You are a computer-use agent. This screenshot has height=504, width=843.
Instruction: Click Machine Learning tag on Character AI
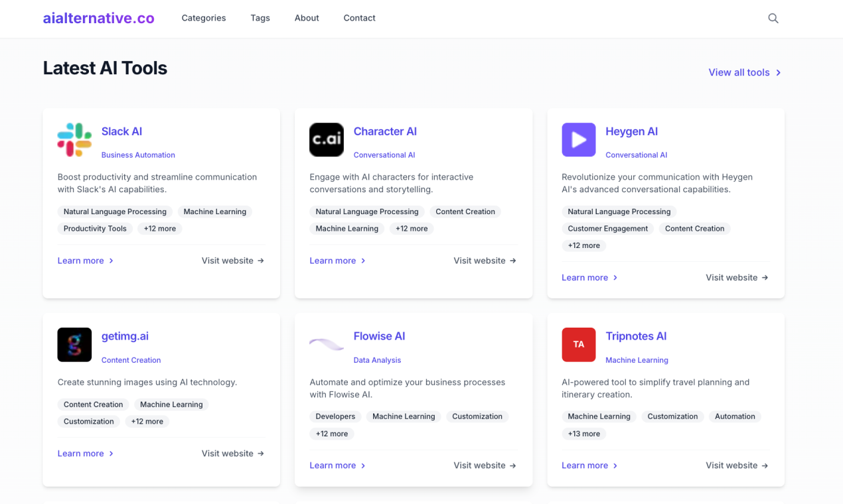tap(347, 229)
